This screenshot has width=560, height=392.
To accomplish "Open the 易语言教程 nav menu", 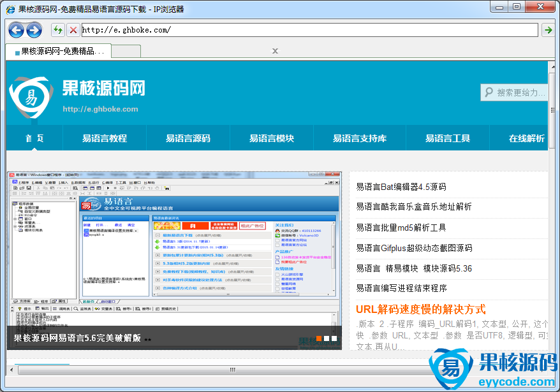I will 105,138.
